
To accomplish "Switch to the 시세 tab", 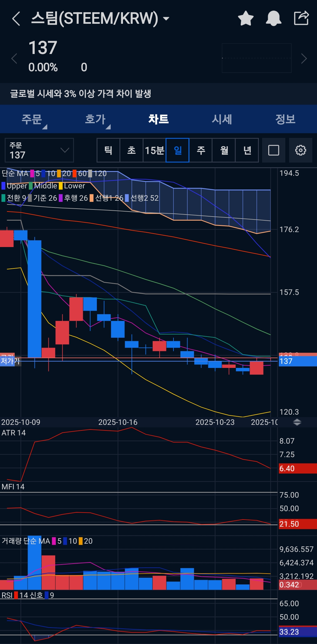I will click(x=222, y=119).
